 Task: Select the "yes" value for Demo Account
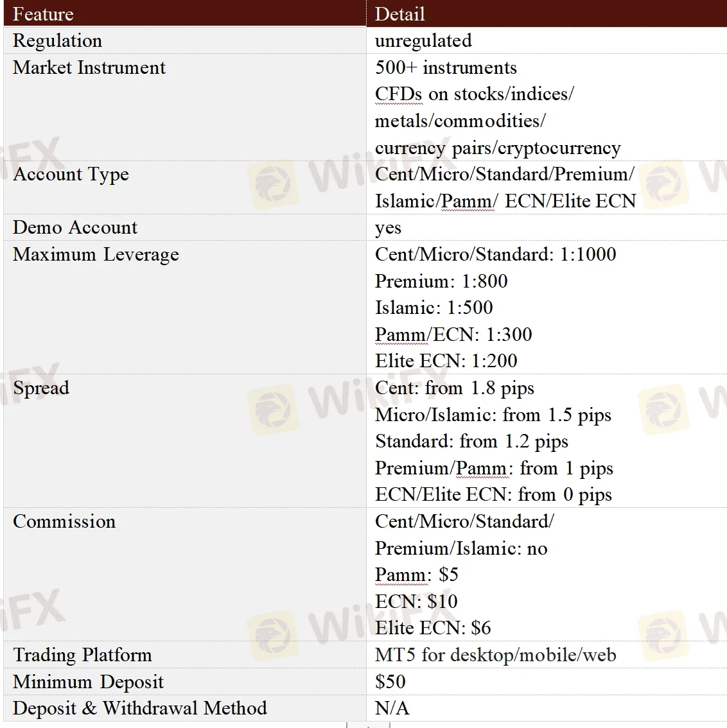click(x=388, y=228)
